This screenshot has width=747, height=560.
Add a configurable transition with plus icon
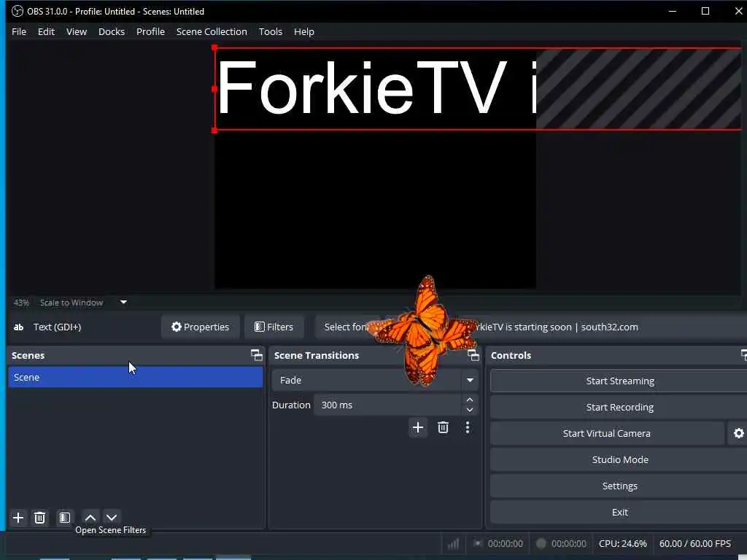point(418,427)
